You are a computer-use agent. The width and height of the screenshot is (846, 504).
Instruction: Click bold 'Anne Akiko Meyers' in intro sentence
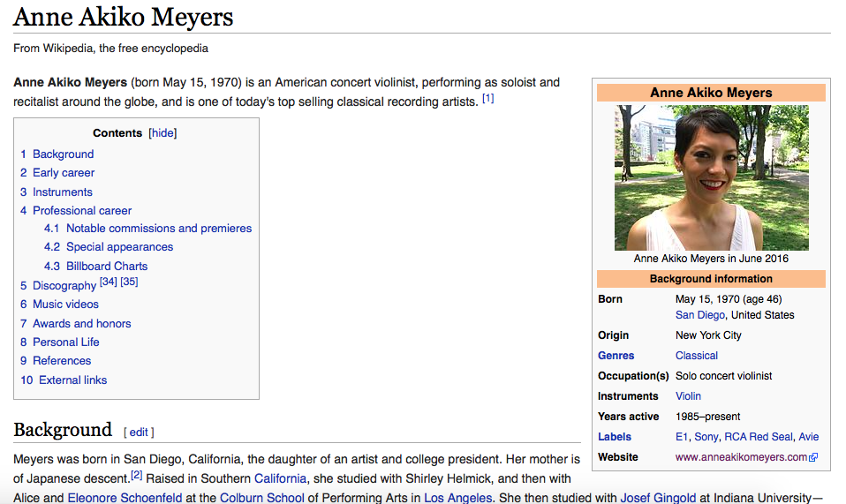70,82
